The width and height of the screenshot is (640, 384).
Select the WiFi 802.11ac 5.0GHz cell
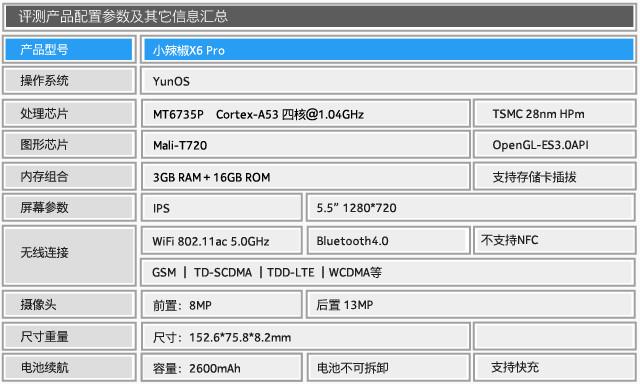(222, 240)
